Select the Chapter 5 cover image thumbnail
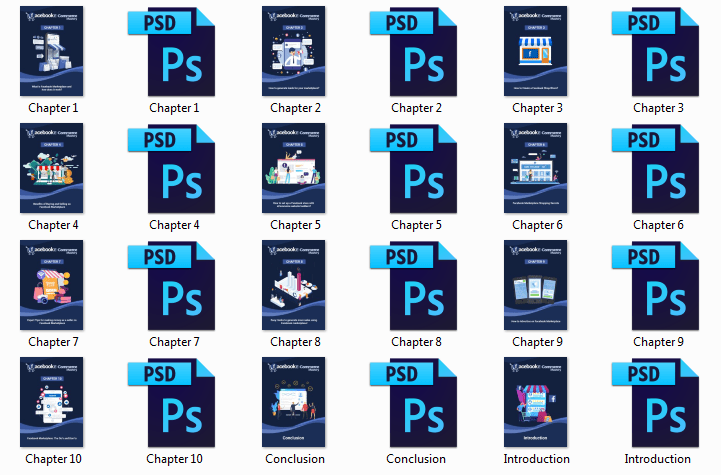 click(x=295, y=168)
